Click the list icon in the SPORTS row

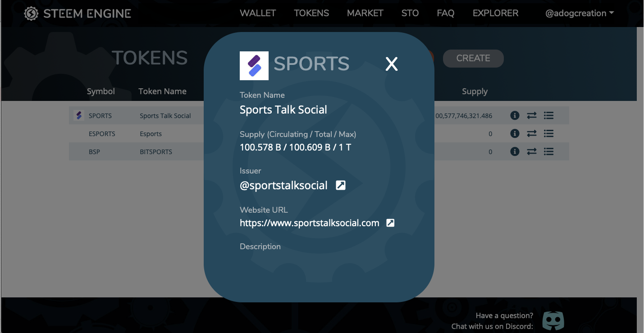548,116
